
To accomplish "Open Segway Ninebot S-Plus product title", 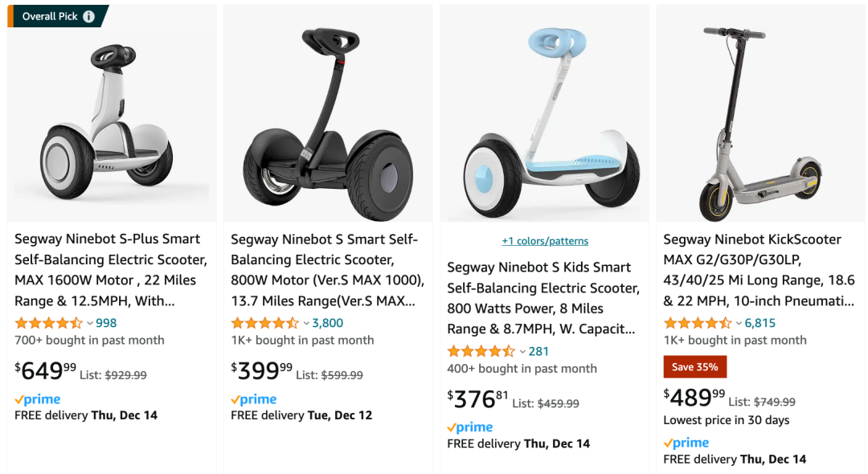I will [x=111, y=269].
